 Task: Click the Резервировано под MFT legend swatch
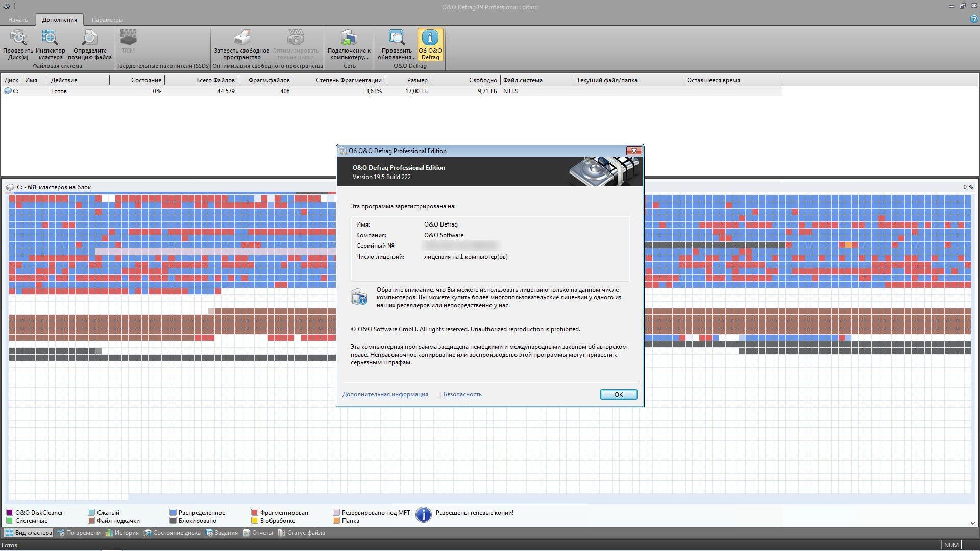point(336,512)
